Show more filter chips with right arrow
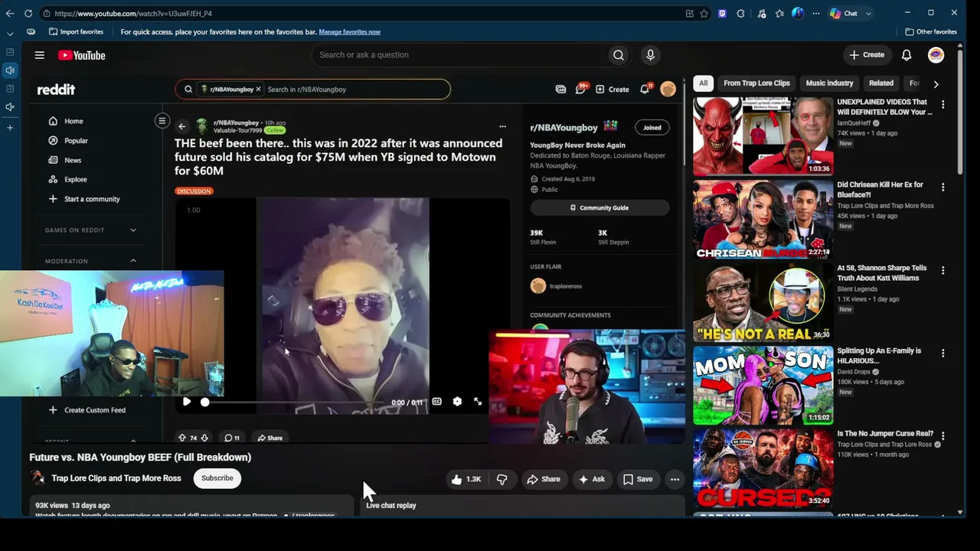Screen dimensions: 980x551 click(x=936, y=83)
